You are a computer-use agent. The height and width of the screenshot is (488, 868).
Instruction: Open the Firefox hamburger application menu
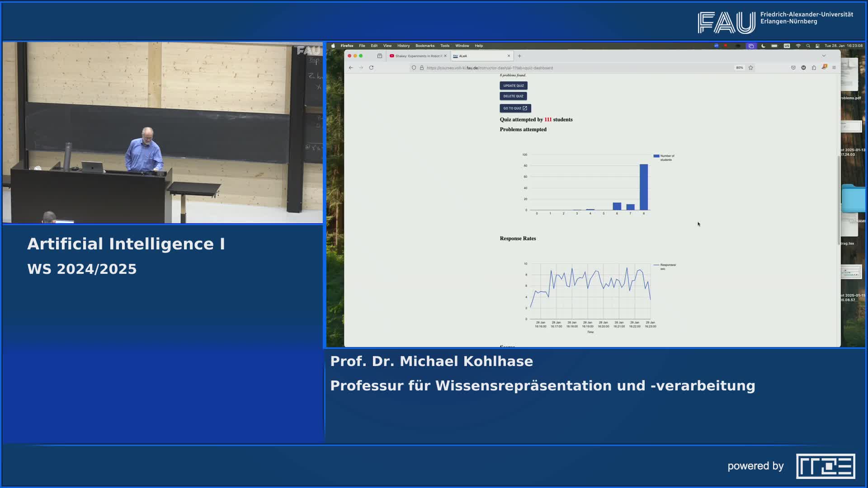[835, 68]
